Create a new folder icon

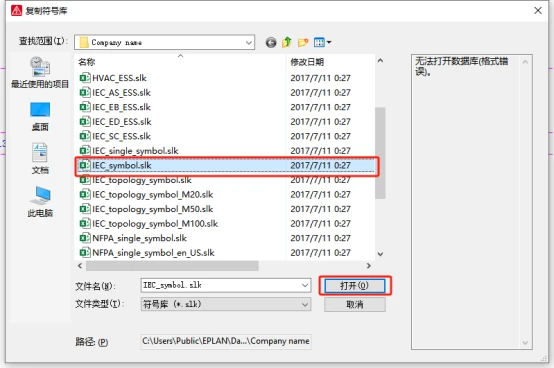click(303, 43)
